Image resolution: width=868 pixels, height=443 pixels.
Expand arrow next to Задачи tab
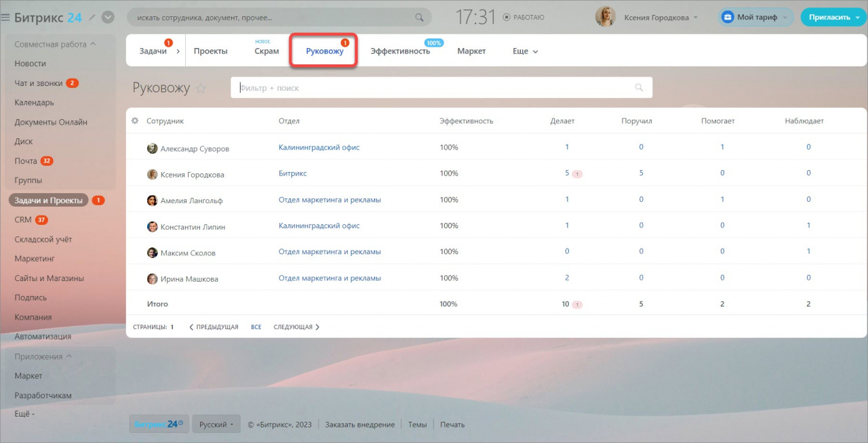pyautogui.click(x=179, y=51)
